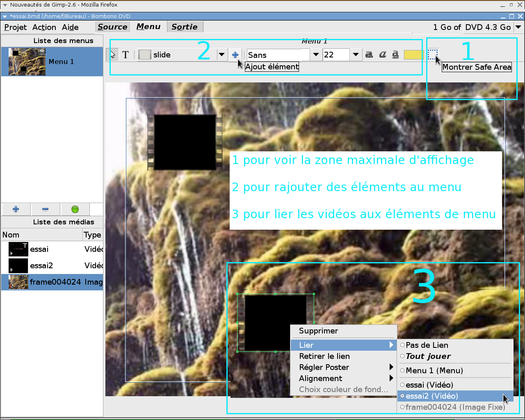Remove the selected menu with minus button
This screenshot has width=525, height=420.
click(x=46, y=209)
